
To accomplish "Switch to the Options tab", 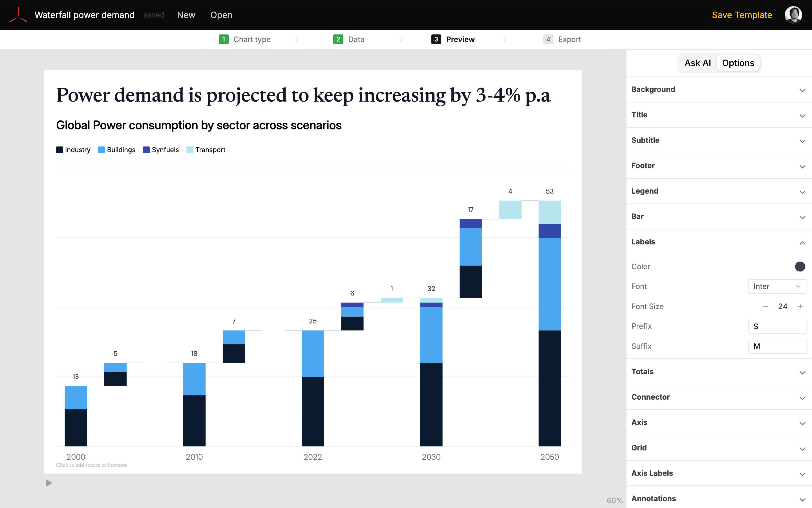I will coord(738,63).
